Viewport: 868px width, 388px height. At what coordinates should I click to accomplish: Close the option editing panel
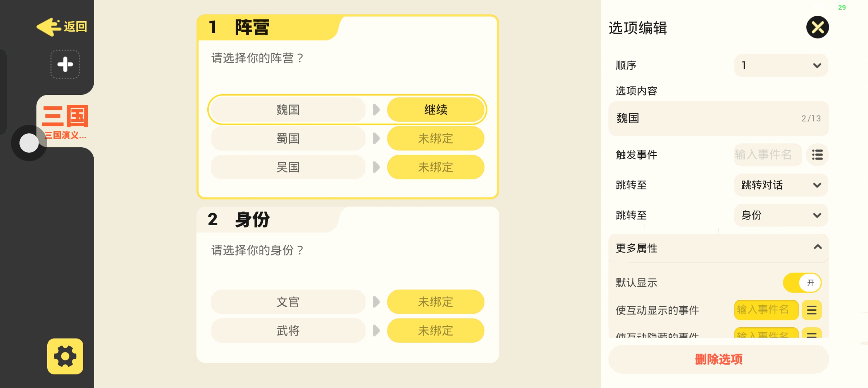[817, 27]
